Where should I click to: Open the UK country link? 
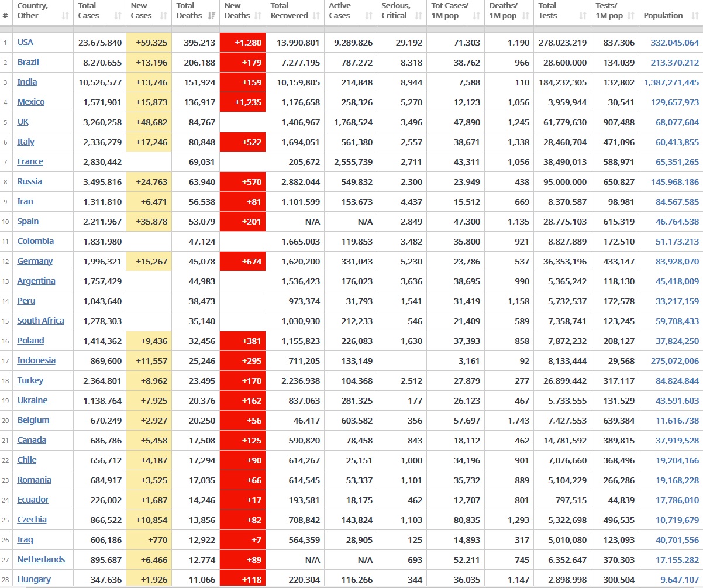pyautogui.click(x=23, y=122)
